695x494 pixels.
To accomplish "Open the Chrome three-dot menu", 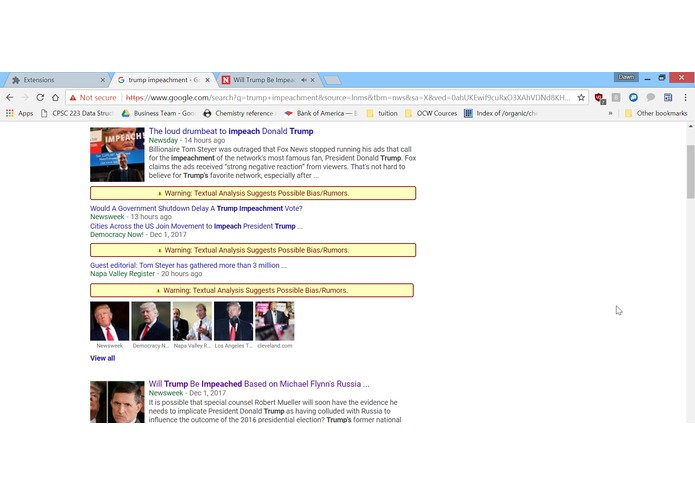I will pyautogui.click(x=685, y=97).
